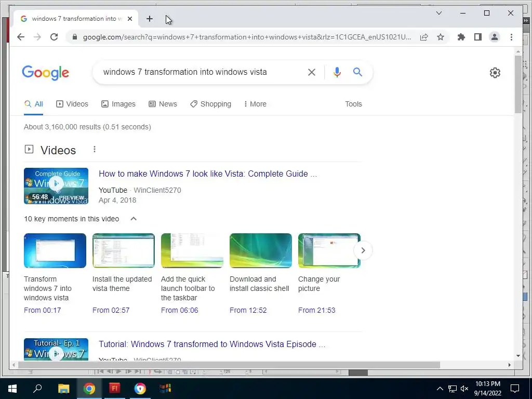The width and height of the screenshot is (532, 399).
Task: Open Chrome profile avatar
Action: [495, 37]
